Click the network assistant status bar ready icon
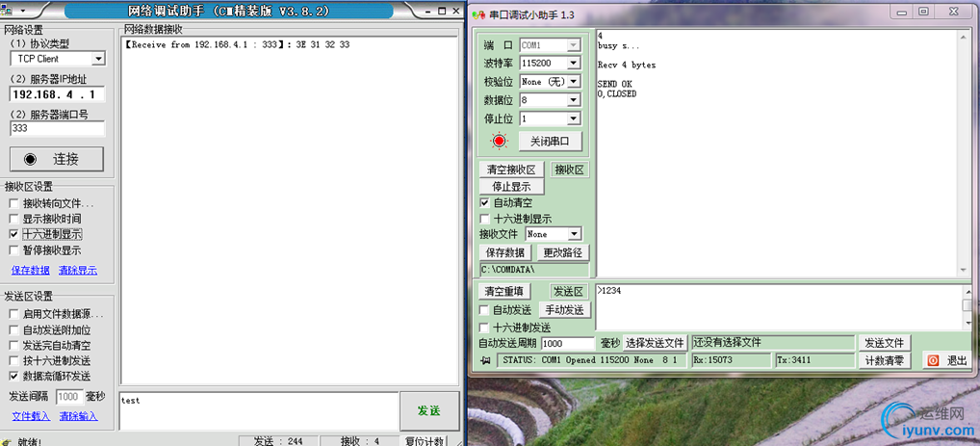The image size is (980, 446). (8, 441)
